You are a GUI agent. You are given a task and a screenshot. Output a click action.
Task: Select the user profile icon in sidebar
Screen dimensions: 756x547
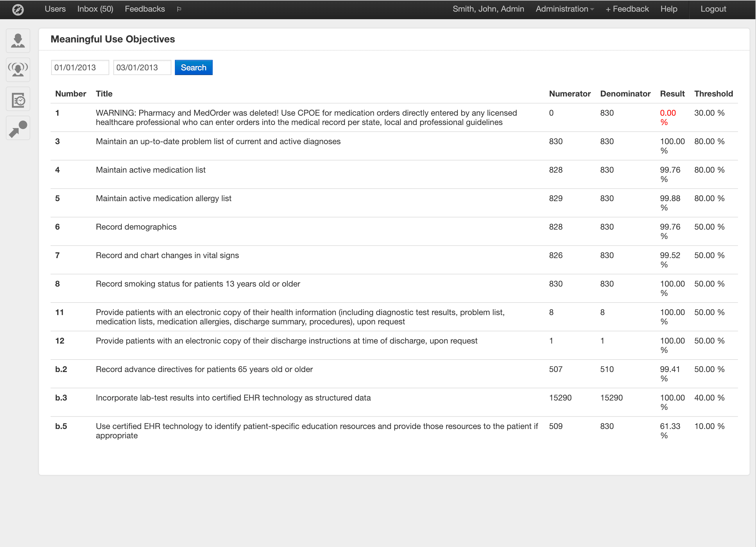pyautogui.click(x=18, y=41)
